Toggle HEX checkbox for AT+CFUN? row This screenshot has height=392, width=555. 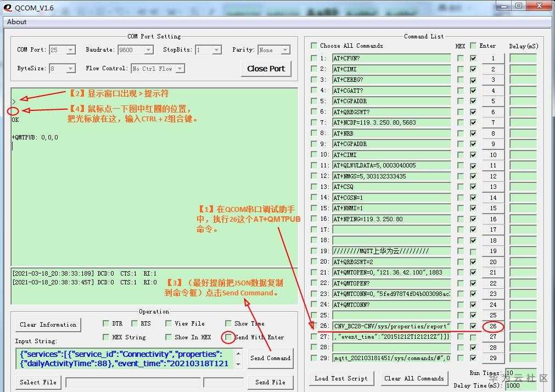click(460, 58)
